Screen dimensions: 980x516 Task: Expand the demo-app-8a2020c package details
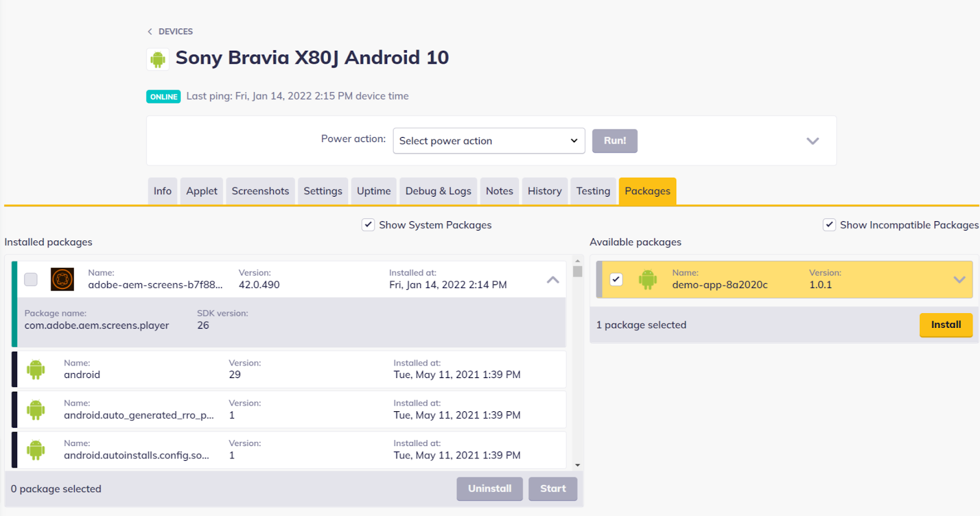tap(959, 279)
